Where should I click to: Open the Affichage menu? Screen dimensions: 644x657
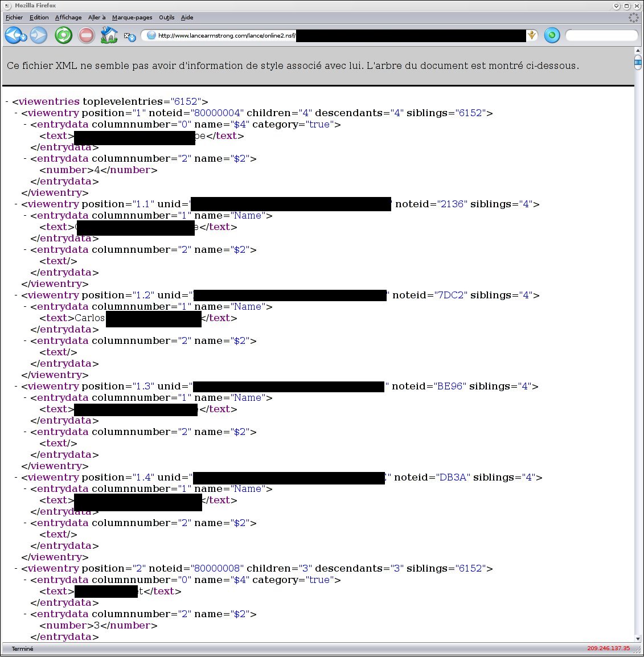tap(68, 18)
